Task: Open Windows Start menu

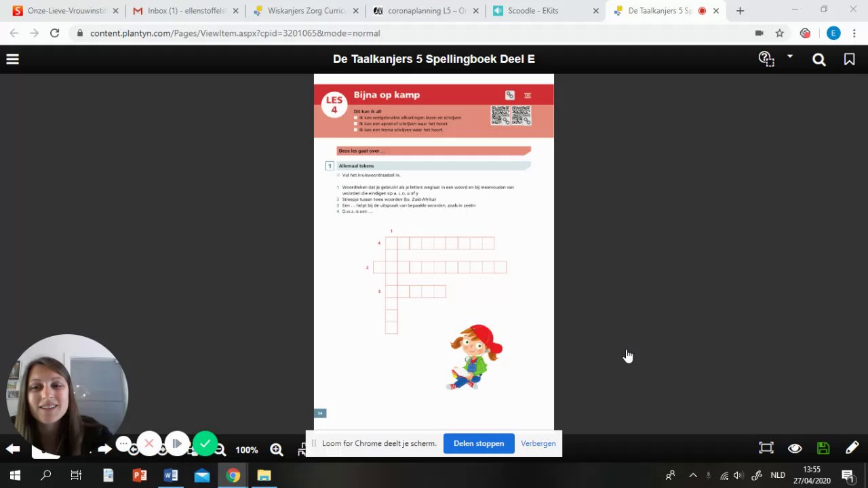Action: pos(15,475)
